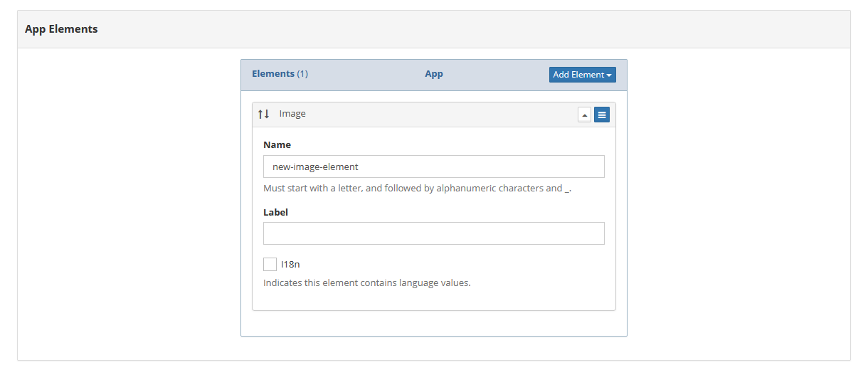Enable the I18n checkbox
868x370 pixels.
pyautogui.click(x=270, y=264)
